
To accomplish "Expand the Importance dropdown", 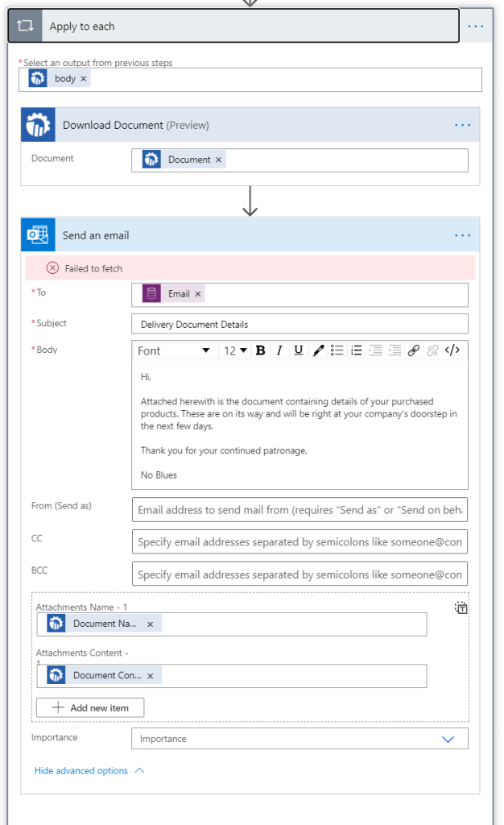I will (448, 739).
